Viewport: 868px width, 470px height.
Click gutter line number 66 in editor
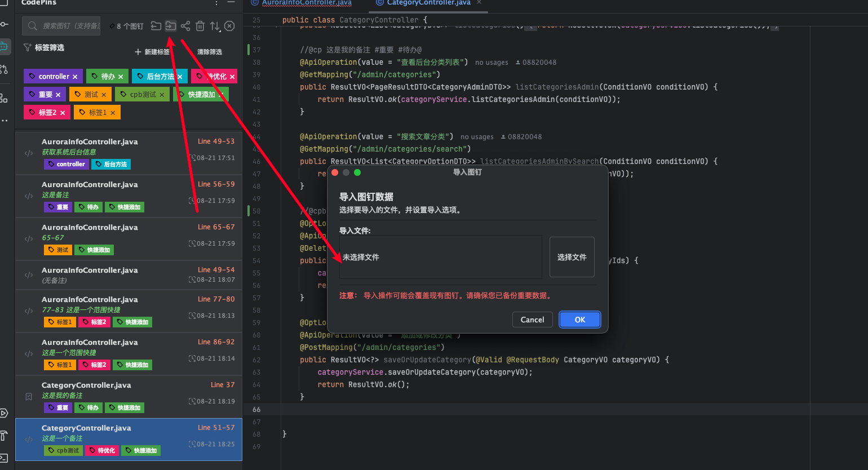click(x=256, y=410)
